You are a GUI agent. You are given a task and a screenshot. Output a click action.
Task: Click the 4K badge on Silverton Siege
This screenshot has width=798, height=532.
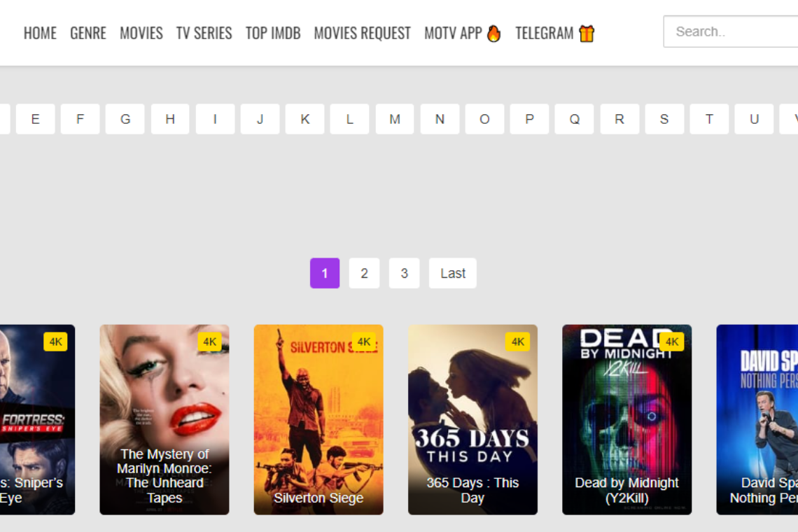[x=364, y=342]
